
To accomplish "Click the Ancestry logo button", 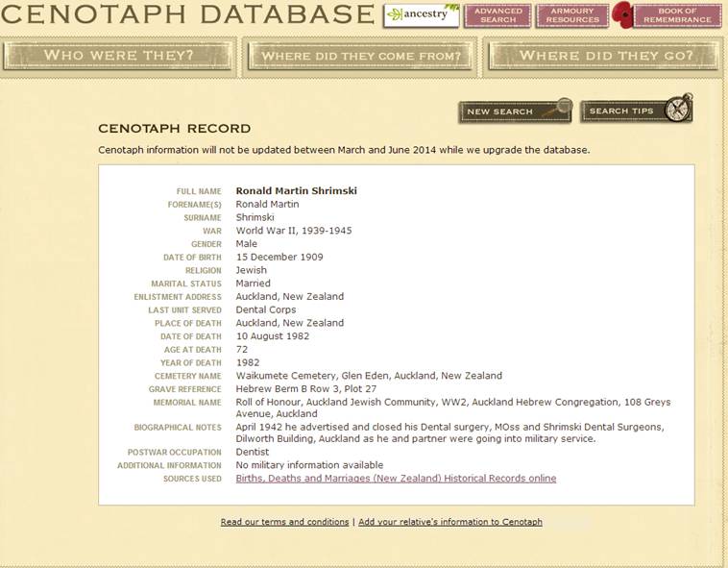I will pos(421,15).
